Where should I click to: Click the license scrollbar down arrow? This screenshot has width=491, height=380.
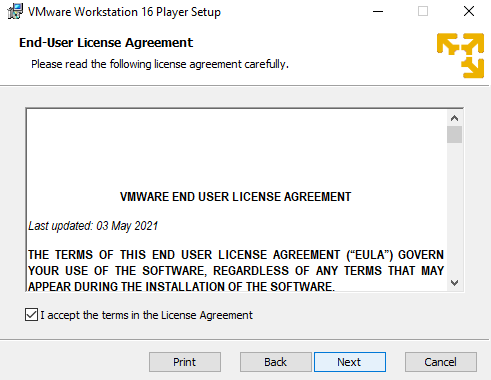(x=454, y=283)
